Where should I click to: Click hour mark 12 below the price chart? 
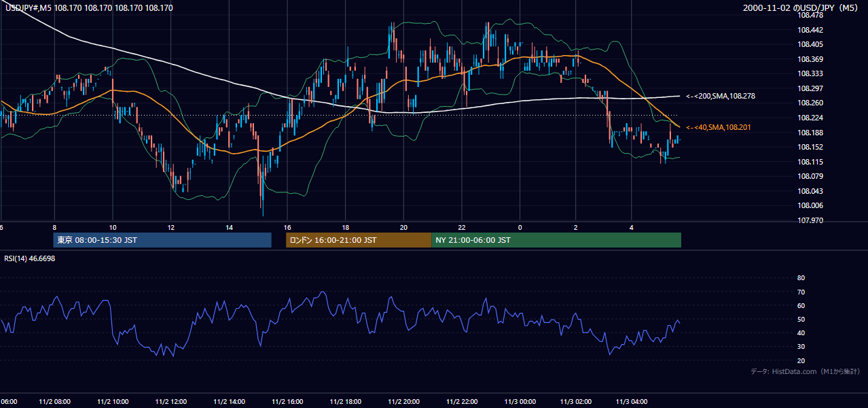click(x=171, y=227)
